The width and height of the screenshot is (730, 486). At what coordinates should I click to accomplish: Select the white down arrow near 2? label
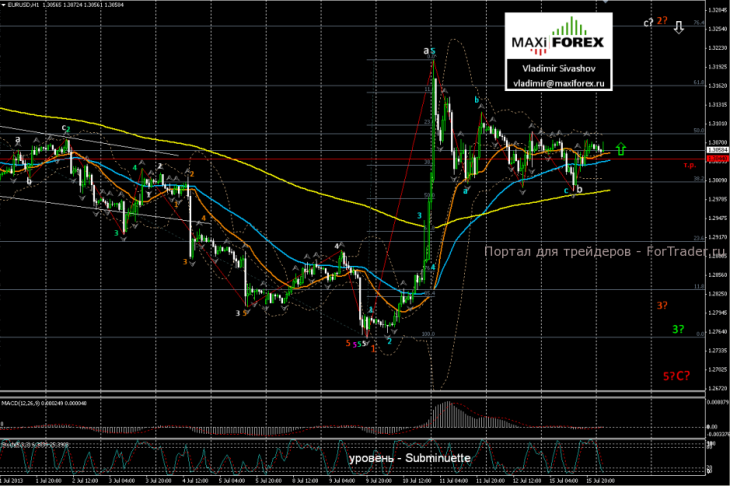click(679, 27)
